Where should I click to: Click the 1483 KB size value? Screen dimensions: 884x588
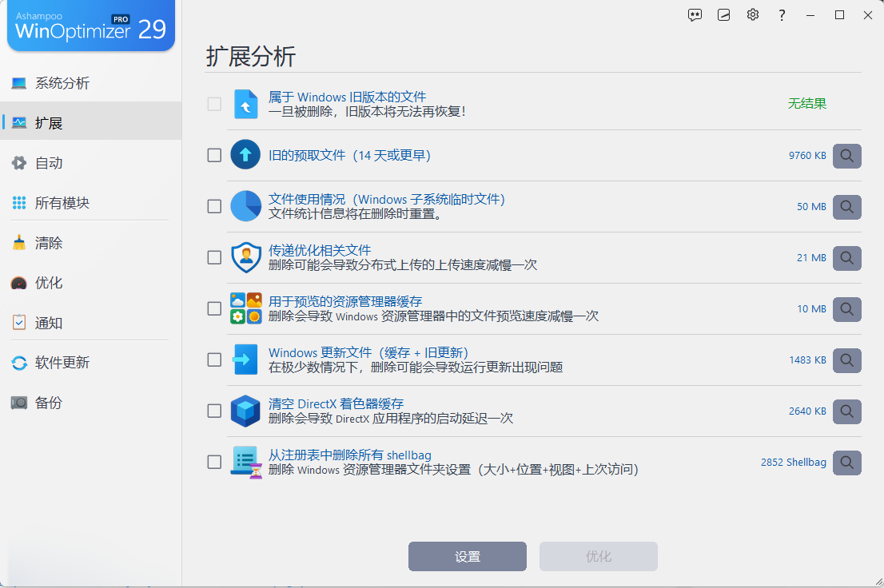807,360
